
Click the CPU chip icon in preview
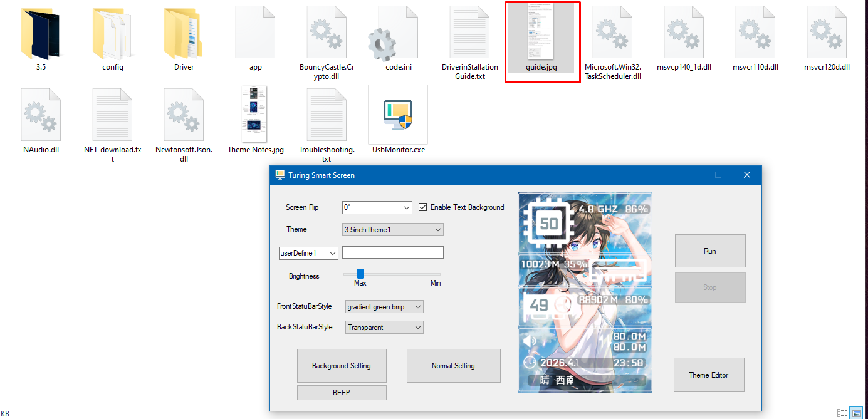click(x=549, y=222)
